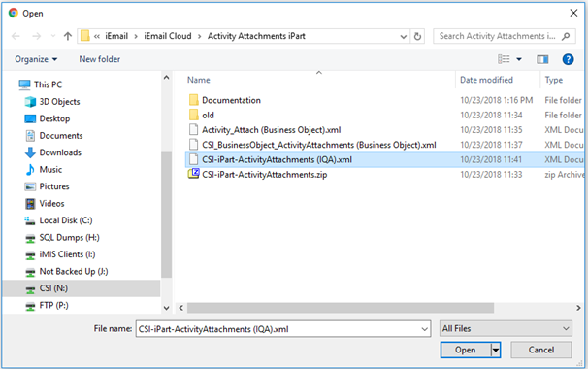Open the Documentation folder
This screenshot has height=369, width=588.
click(x=231, y=100)
